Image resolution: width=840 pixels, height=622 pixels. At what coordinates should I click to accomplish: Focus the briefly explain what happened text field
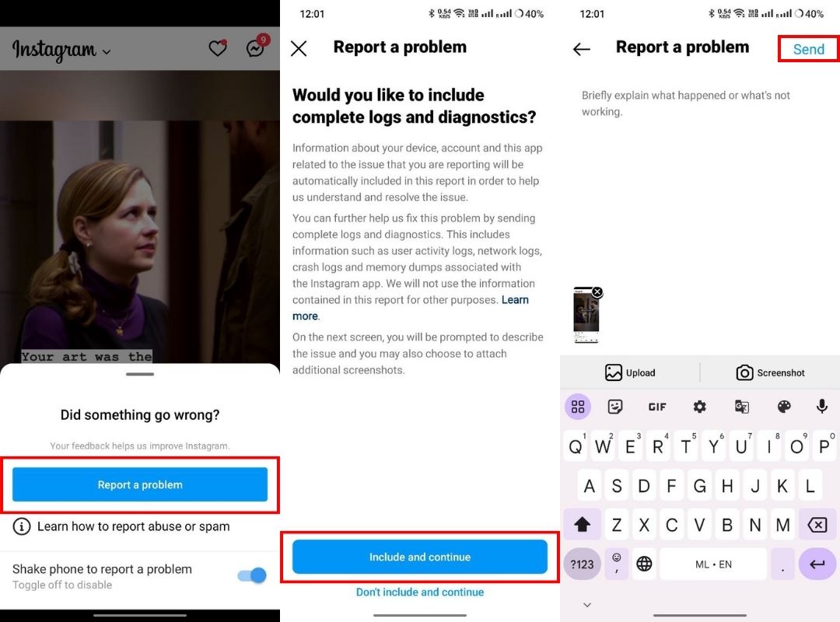pyautogui.click(x=700, y=103)
